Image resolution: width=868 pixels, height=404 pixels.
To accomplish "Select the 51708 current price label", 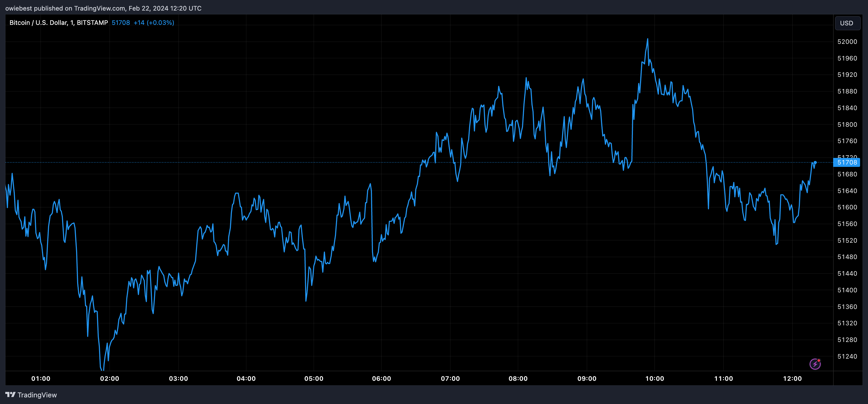I will click(x=847, y=162).
